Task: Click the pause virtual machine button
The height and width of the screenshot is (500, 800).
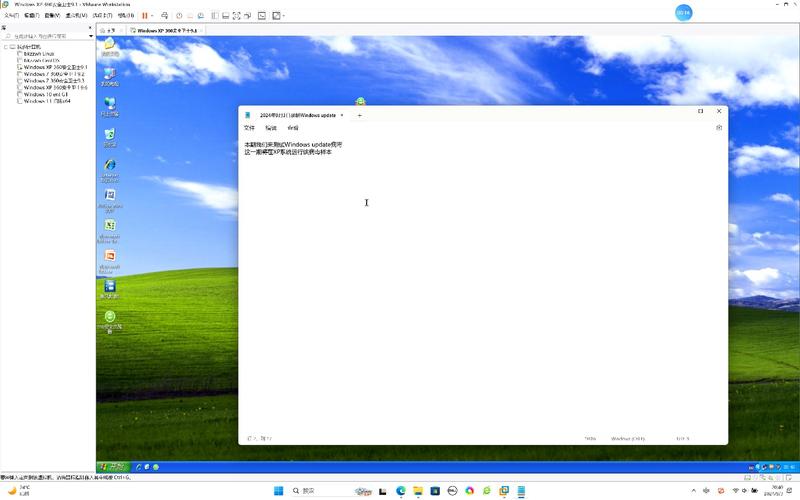Action: pyautogui.click(x=145, y=16)
